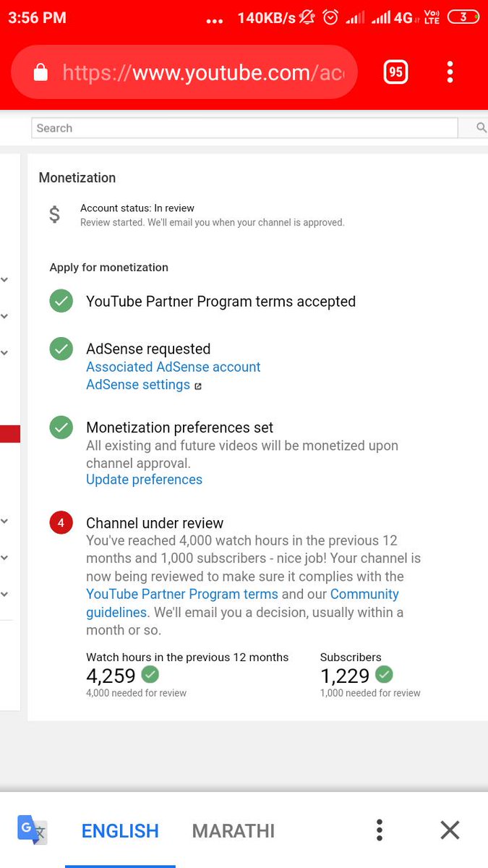
Task: Click the Channel under review heading
Action: click(x=155, y=523)
